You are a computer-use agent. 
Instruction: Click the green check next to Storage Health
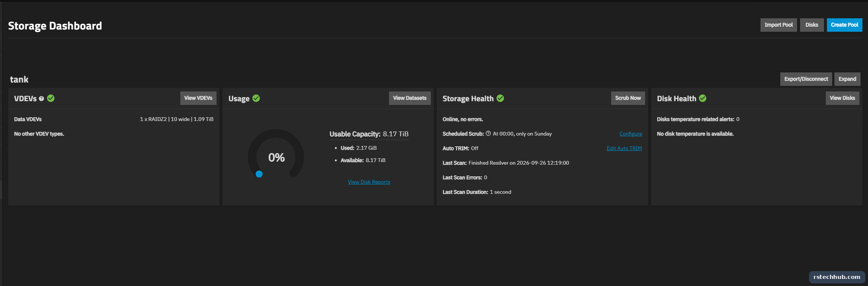pyautogui.click(x=500, y=98)
